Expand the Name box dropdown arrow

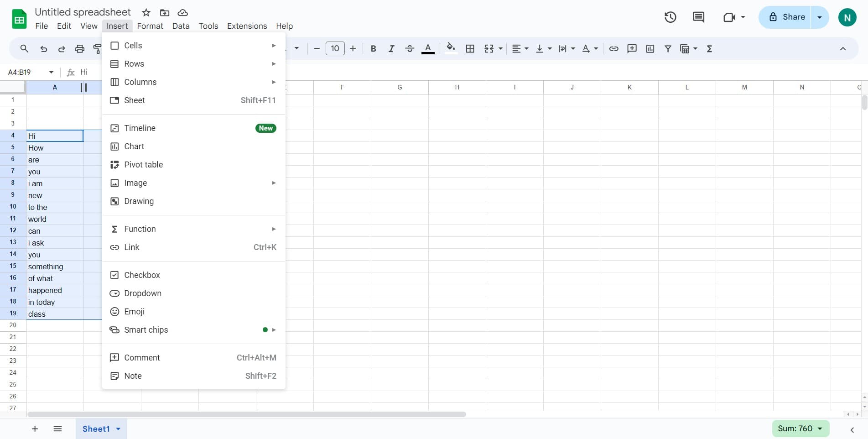pos(51,72)
